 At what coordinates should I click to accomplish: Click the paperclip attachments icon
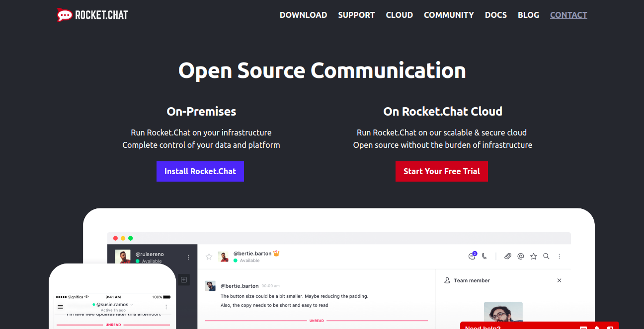tap(507, 256)
